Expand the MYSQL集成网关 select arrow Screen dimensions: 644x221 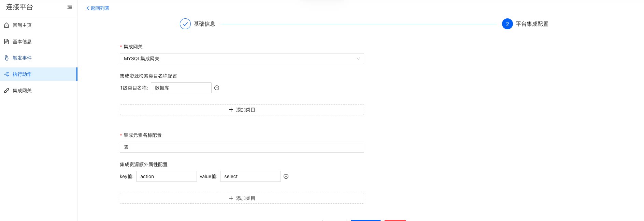[x=358, y=59]
